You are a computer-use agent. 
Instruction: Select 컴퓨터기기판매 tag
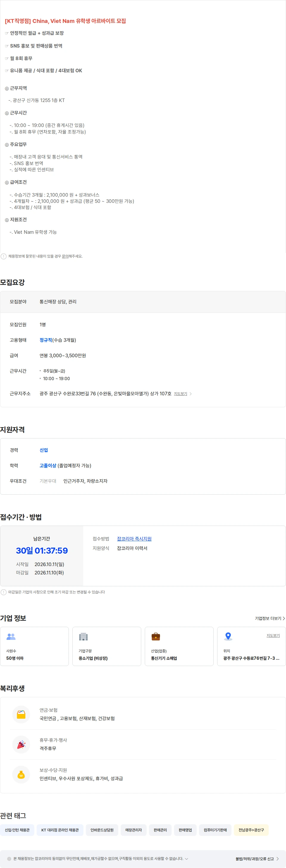coord(215,830)
